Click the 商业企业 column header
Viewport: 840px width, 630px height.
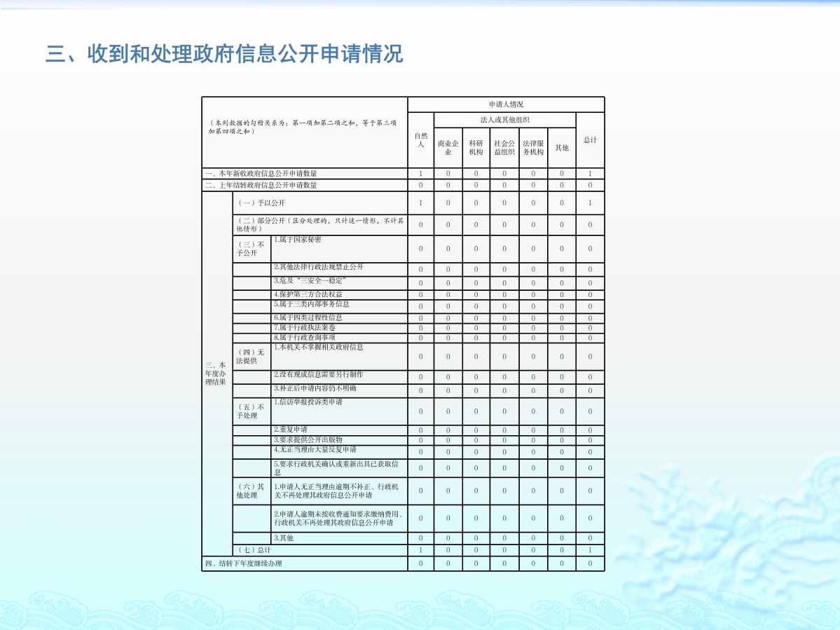pyautogui.click(x=448, y=148)
